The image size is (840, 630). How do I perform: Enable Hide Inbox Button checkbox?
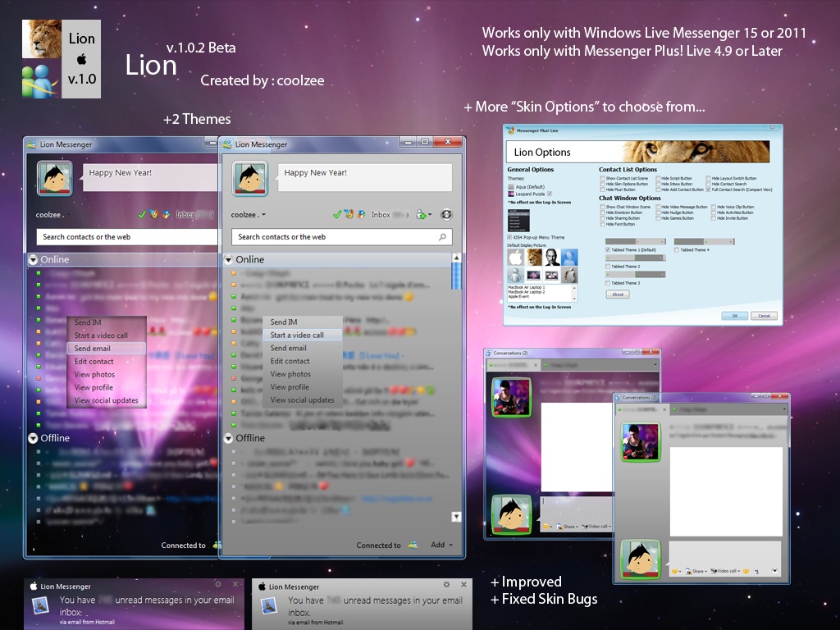[658, 184]
